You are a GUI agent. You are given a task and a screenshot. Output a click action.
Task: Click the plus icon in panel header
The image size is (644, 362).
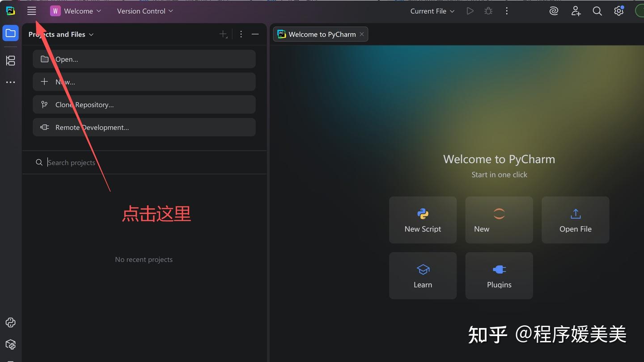pyautogui.click(x=223, y=34)
